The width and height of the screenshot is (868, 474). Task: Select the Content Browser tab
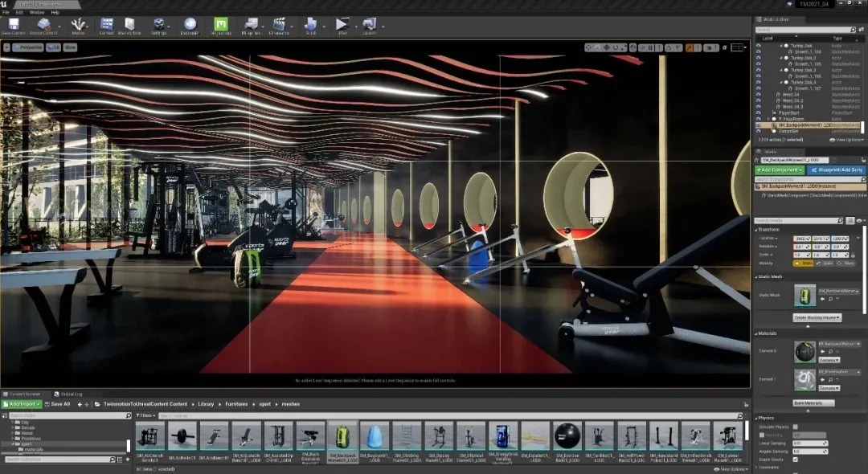point(23,394)
